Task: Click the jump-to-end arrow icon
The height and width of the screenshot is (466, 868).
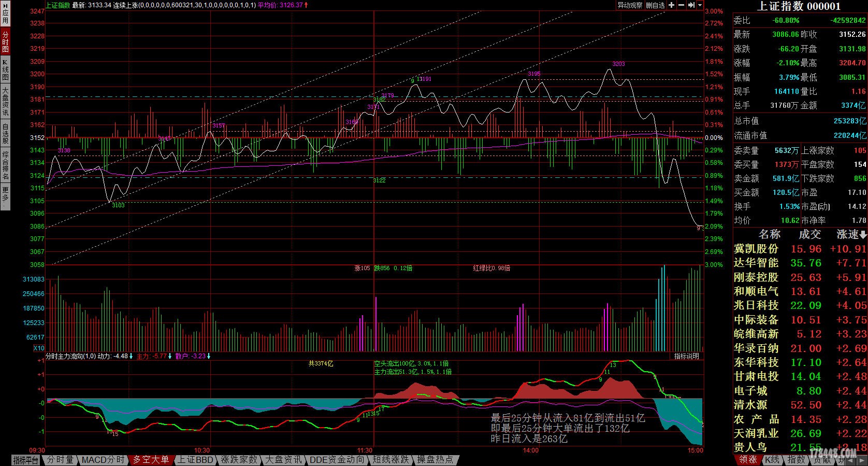Action: (691, 5)
